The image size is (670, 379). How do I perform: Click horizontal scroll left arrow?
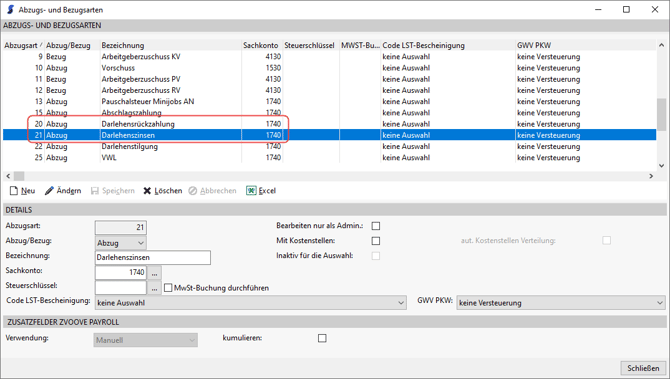(x=8, y=176)
